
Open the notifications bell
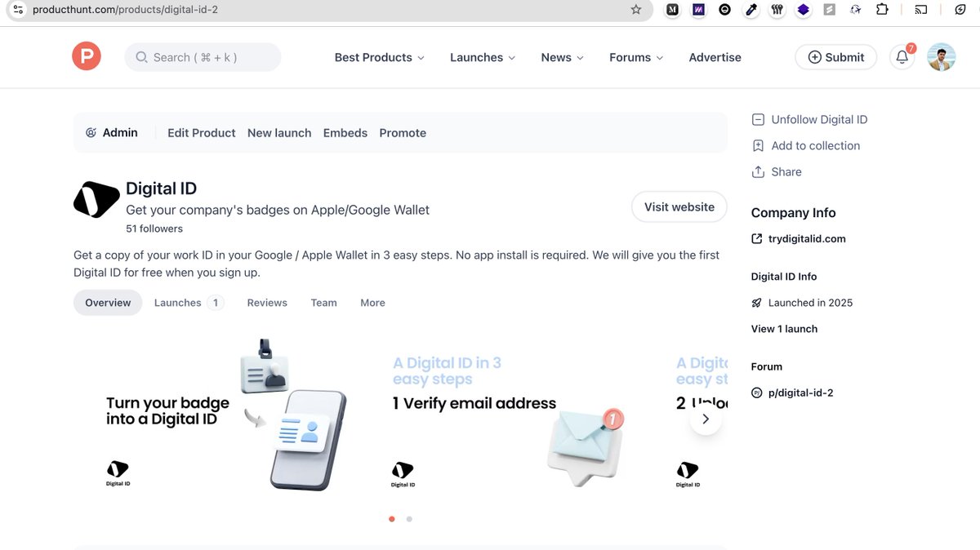(902, 57)
